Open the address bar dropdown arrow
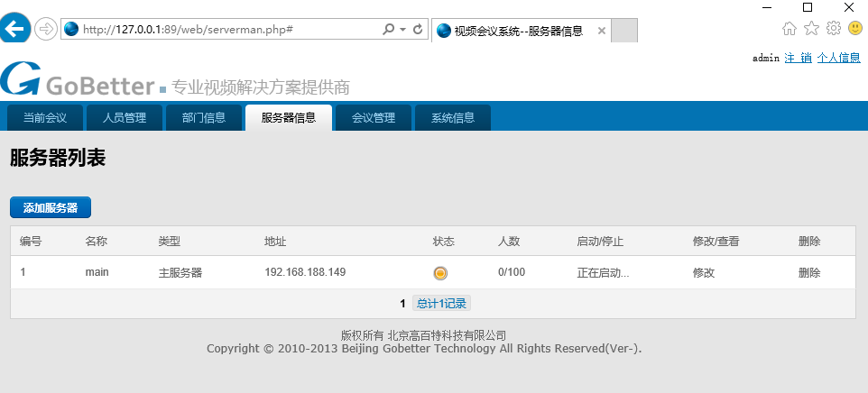The height and width of the screenshot is (393, 868). coord(403,29)
